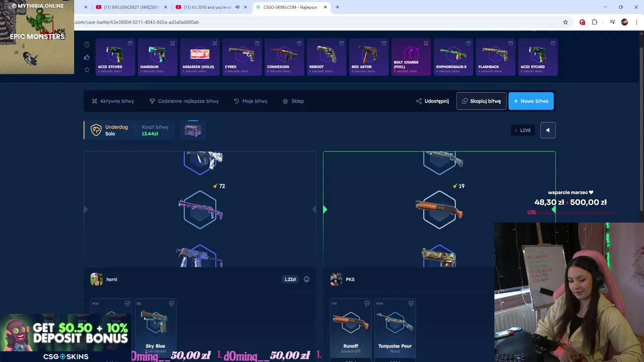Open the browser extensions puzzle menu
Viewport: 644px width, 362px height.
tap(595, 22)
